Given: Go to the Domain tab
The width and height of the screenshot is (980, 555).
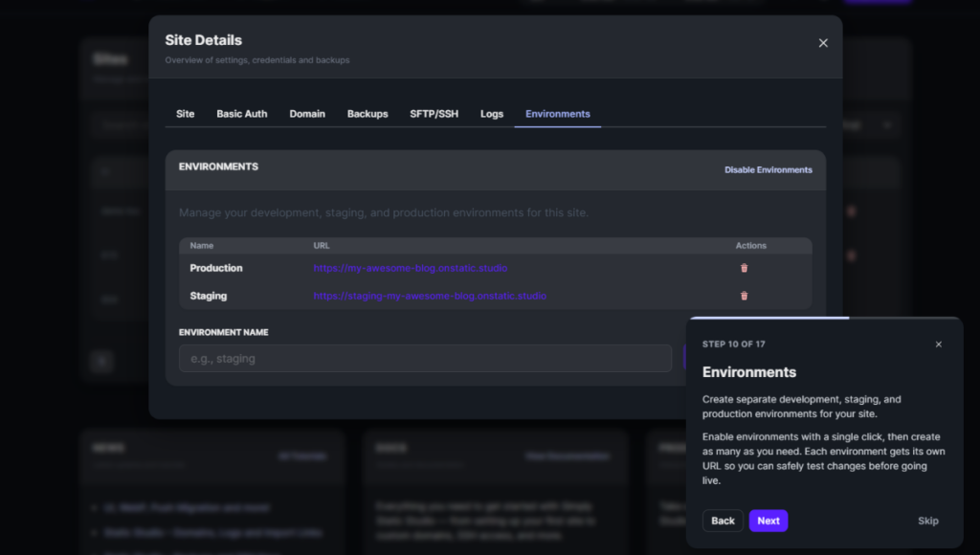Looking at the screenshot, I should pyautogui.click(x=307, y=114).
